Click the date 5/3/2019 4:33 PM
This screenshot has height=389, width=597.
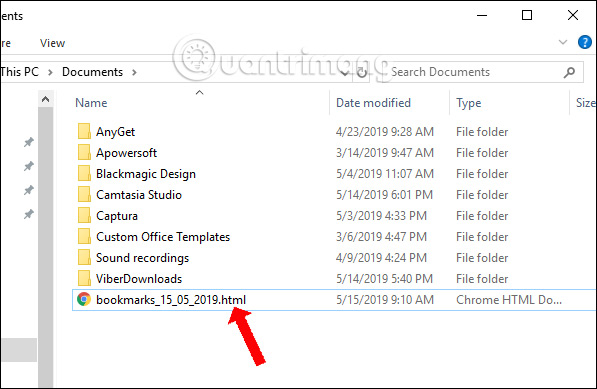point(381,216)
